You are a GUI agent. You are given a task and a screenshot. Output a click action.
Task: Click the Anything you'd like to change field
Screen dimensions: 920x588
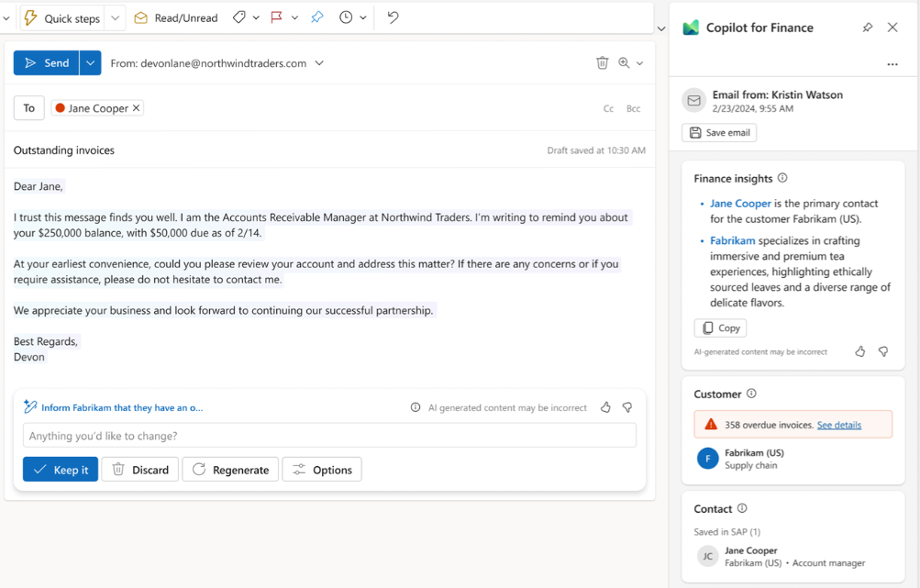pyautogui.click(x=329, y=436)
